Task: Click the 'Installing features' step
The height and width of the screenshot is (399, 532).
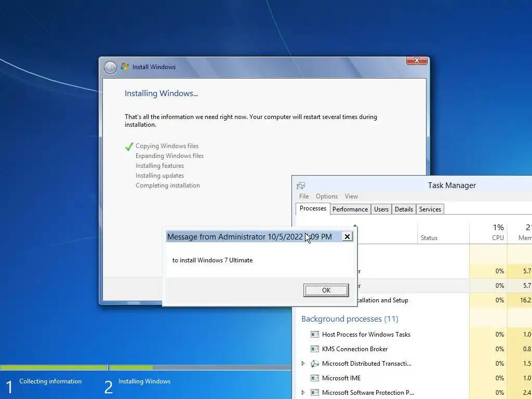Action: click(160, 166)
